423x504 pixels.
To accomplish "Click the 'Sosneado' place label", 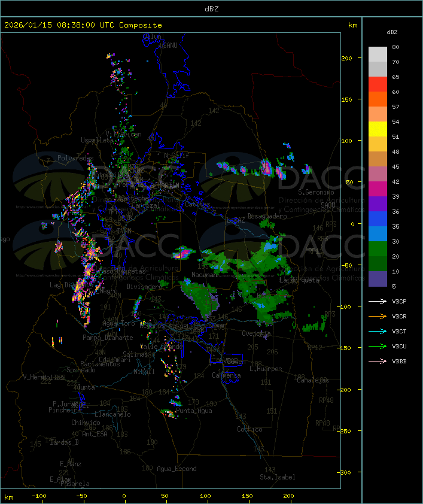I will [x=81, y=370].
